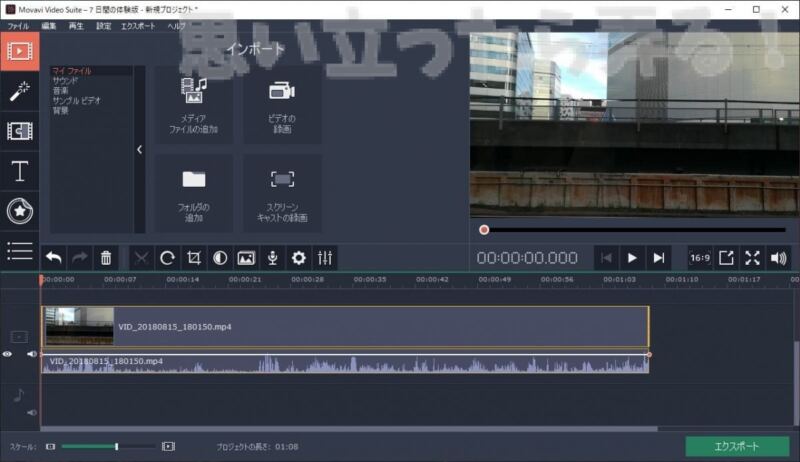Click the zoom in scale icon

pyautogui.click(x=168, y=447)
